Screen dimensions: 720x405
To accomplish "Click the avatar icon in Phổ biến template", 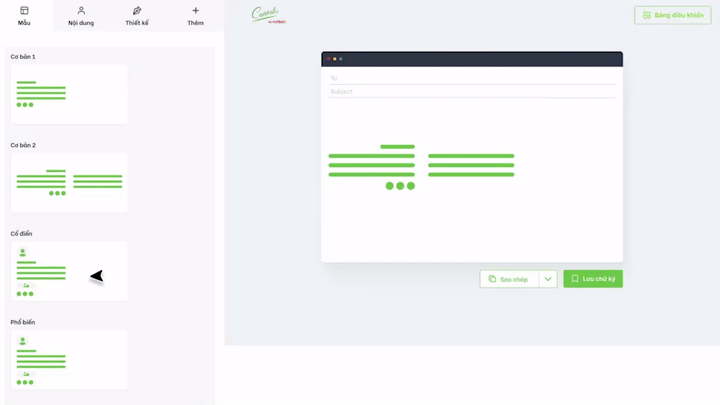I will pos(23,341).
